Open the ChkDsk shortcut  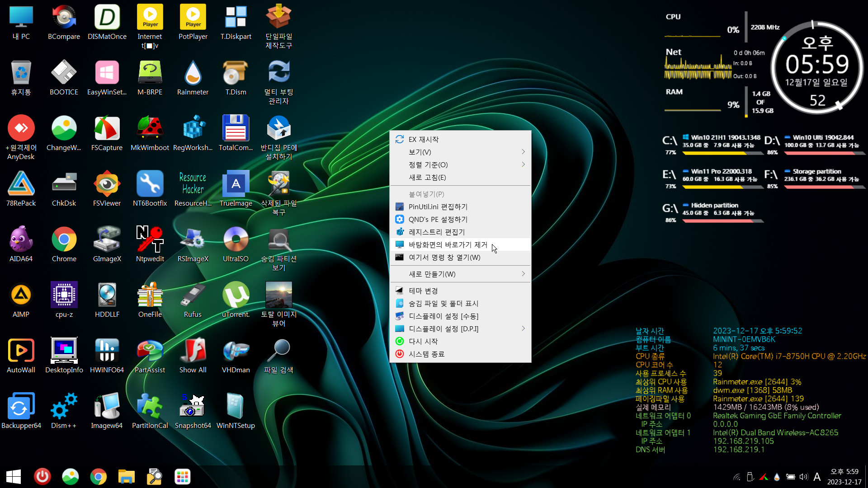[64, 189]
